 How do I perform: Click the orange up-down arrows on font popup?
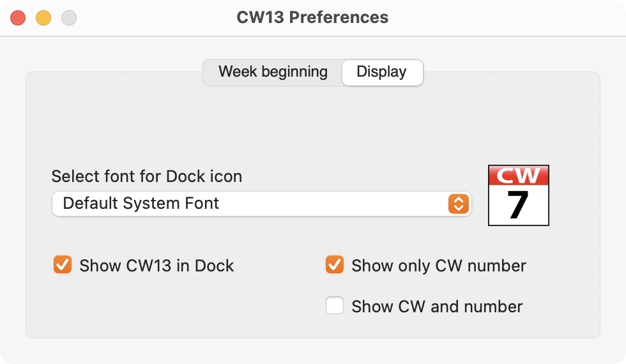pos(459,204)
